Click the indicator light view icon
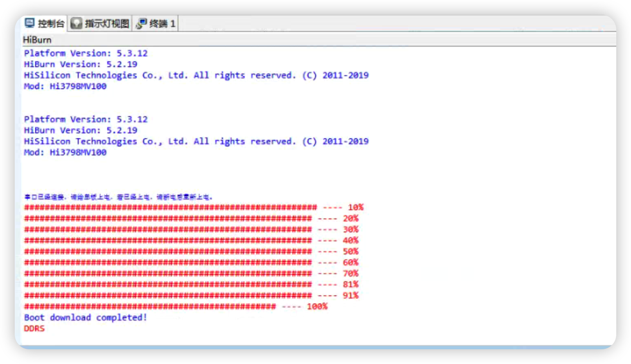Viewport: 631px width, 364px height. click(76, 23)
